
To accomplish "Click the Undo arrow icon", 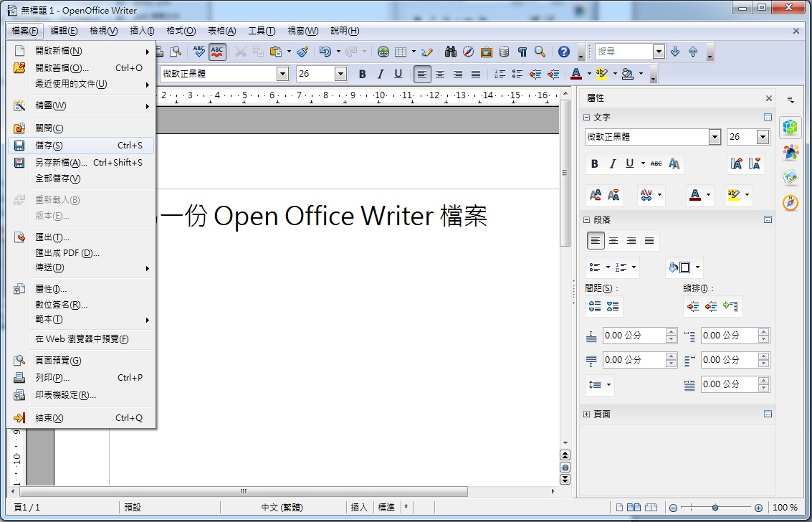I will pos(325,52).
